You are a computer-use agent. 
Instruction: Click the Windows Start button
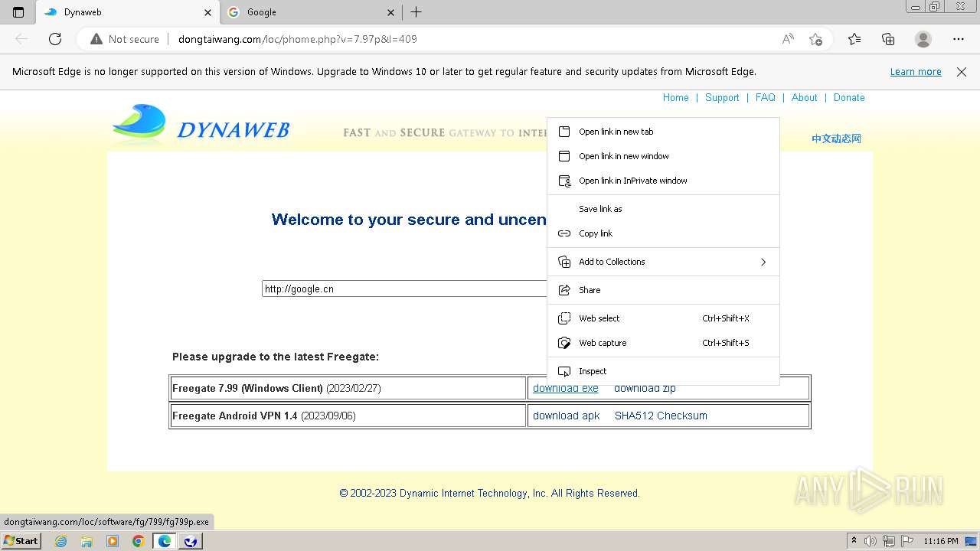coord(21,541)
